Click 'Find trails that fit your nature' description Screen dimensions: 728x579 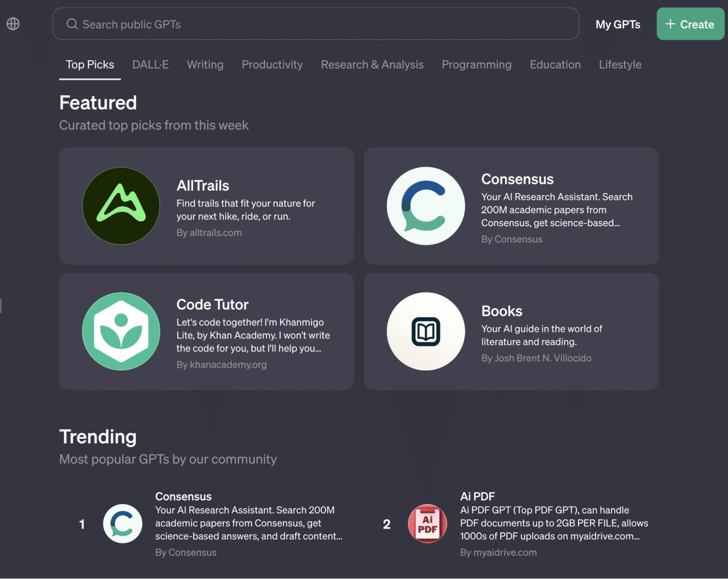click(x=245, y=210)
